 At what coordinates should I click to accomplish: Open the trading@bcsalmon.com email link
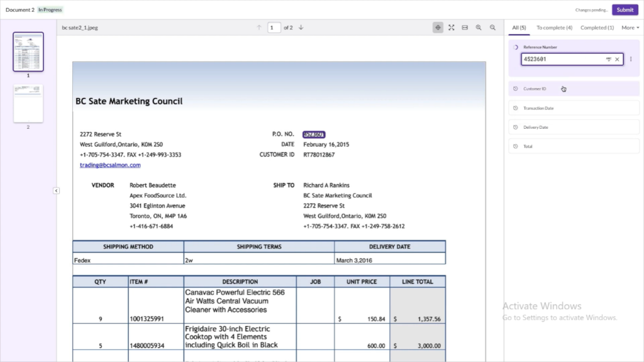110,165
